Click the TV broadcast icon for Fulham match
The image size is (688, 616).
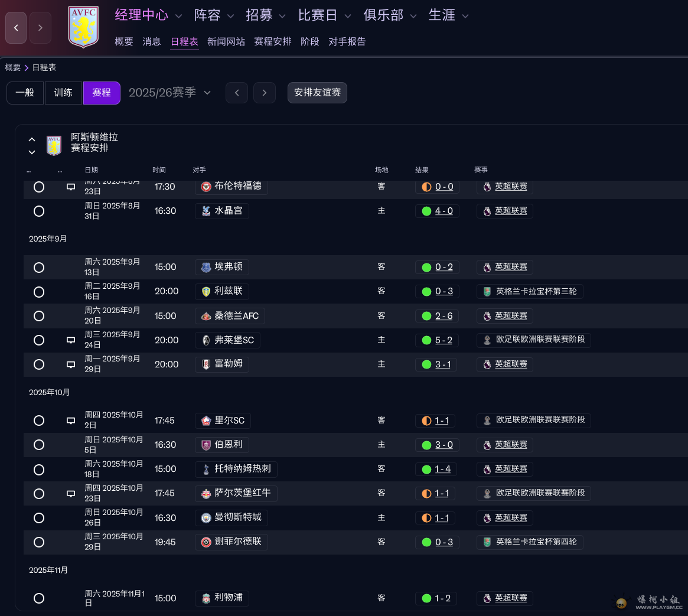pos(71,364)
